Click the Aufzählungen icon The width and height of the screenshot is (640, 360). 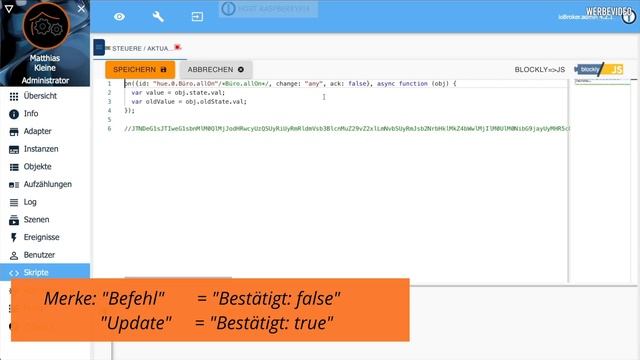tap(14, 185)
